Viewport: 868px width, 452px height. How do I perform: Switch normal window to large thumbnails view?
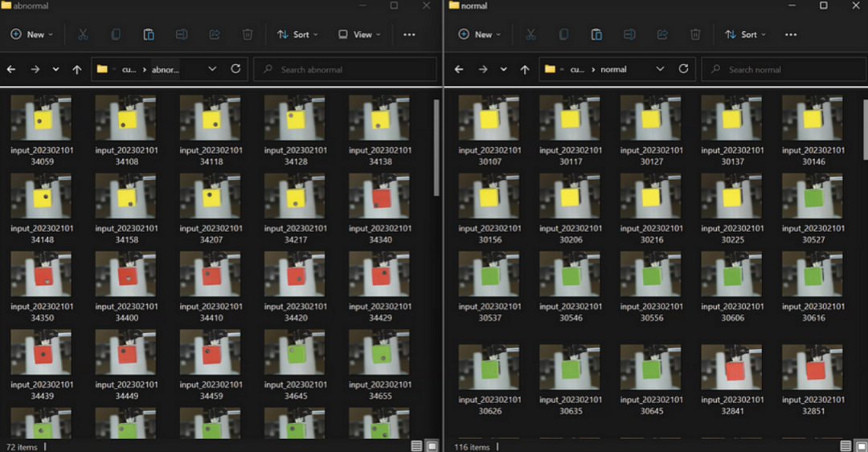click(x=861, y=446)
